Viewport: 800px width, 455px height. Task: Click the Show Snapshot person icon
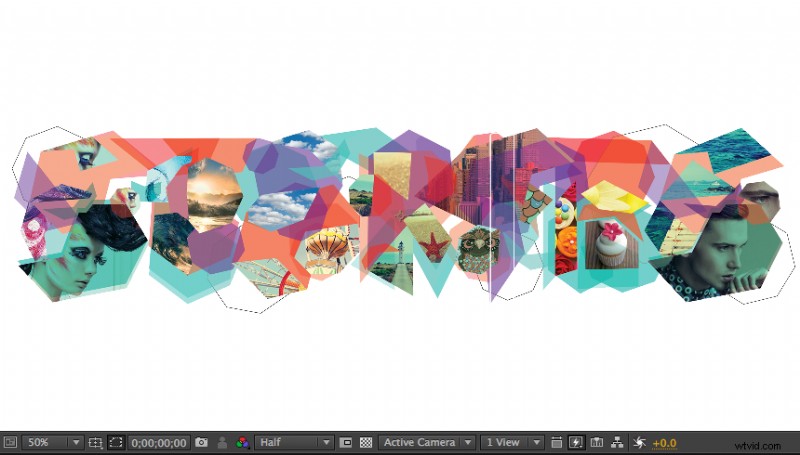tap(222, 442)
